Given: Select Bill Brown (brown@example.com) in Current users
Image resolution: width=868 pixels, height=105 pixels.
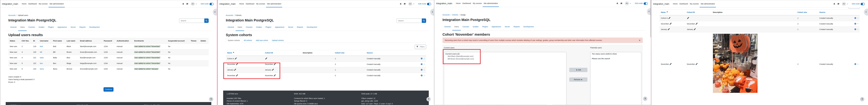Looking at the screenshot, I should tap(461, 59).
